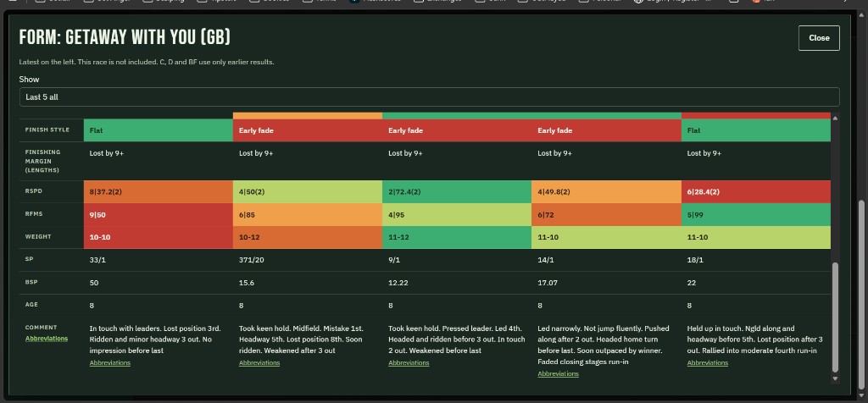Click the RSPD row label
Screen dimensions: 868x403
click(x=34, y=191)
